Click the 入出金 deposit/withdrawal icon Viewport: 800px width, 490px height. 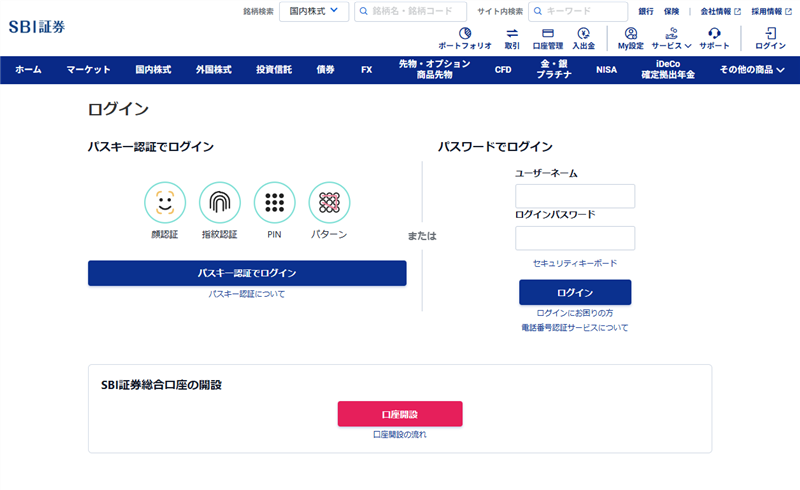tap(584, 33)
